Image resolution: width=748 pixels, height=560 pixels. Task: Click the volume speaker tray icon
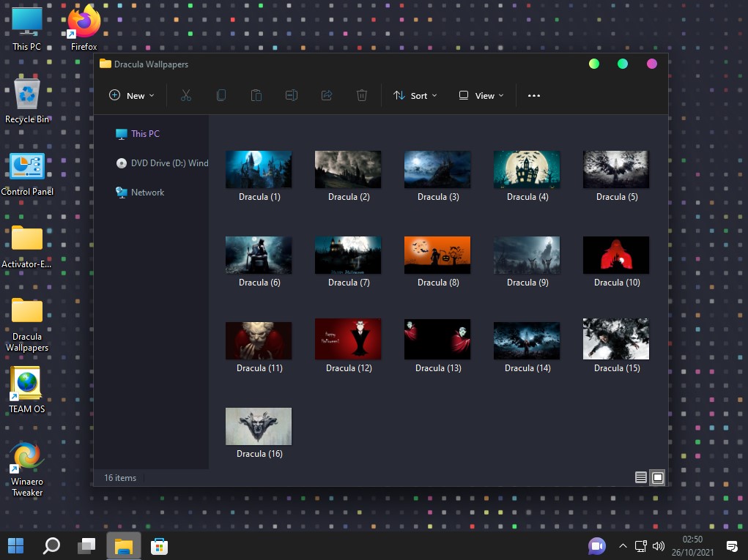[659, 546]
